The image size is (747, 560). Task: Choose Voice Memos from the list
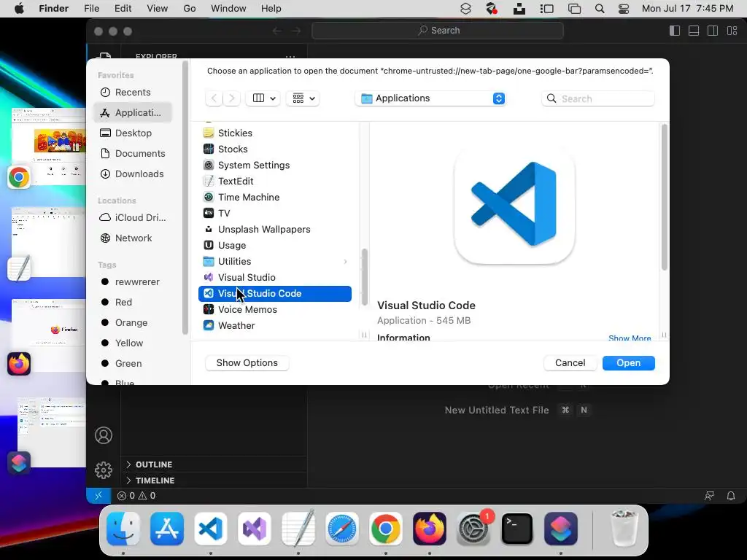point(275,309)
